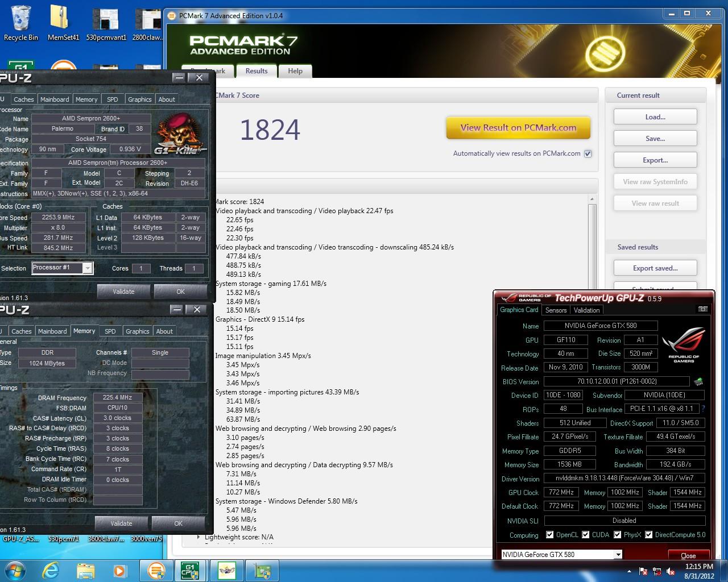Switch to PCMark 7 taskbar button

(156, 570)
